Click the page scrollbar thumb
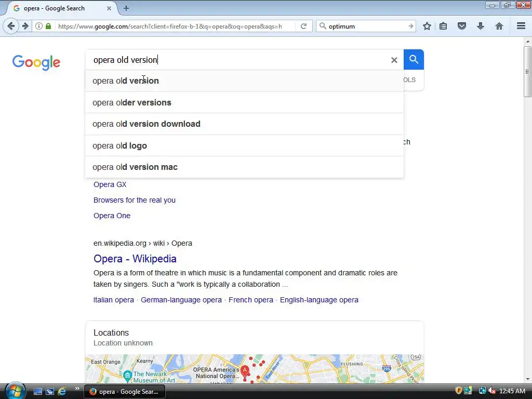Viewport: 532px width, 399px height. (527, 72)
